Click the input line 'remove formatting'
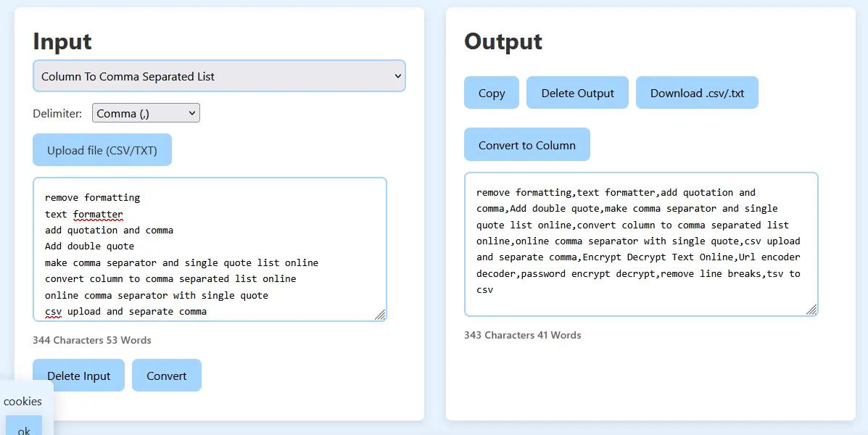This screenshot has width=868, height=435. (92, 198)
